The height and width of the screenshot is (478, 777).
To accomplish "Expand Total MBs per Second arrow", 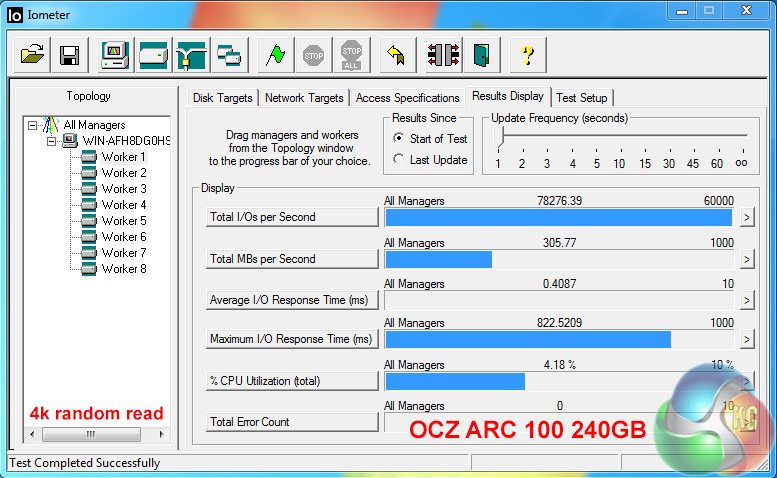I will point(747,260).
